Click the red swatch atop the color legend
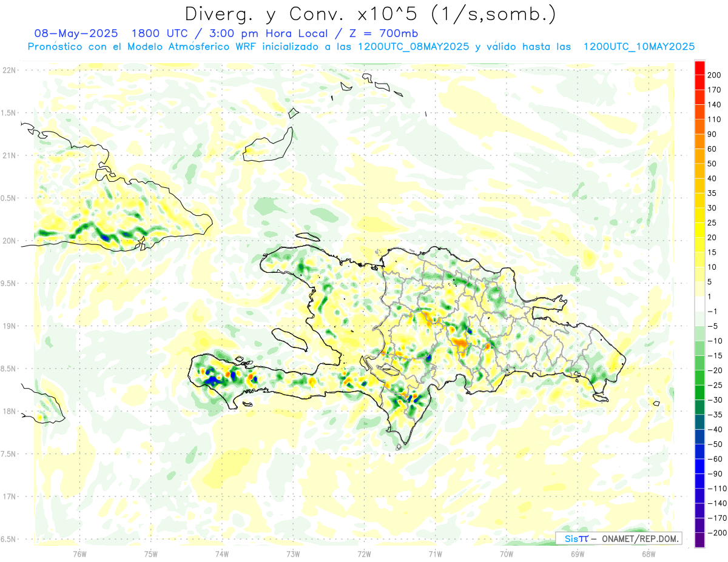728x562 pixels. pos(699,67)
